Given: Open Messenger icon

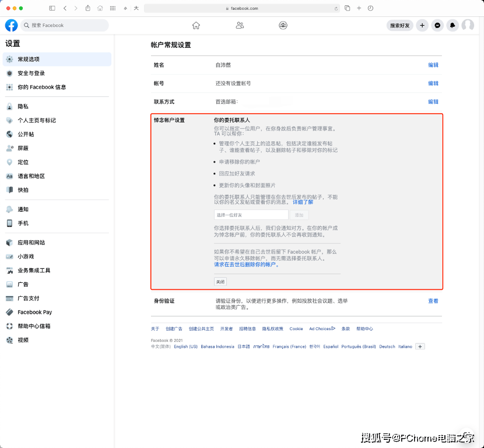Looking at the screenshot, I should (x=437, y=25).
